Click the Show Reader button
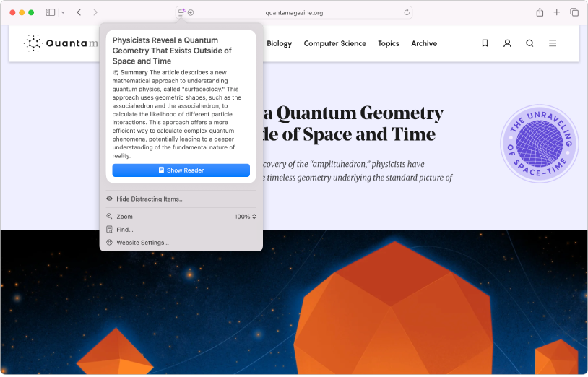 [181, 170]
